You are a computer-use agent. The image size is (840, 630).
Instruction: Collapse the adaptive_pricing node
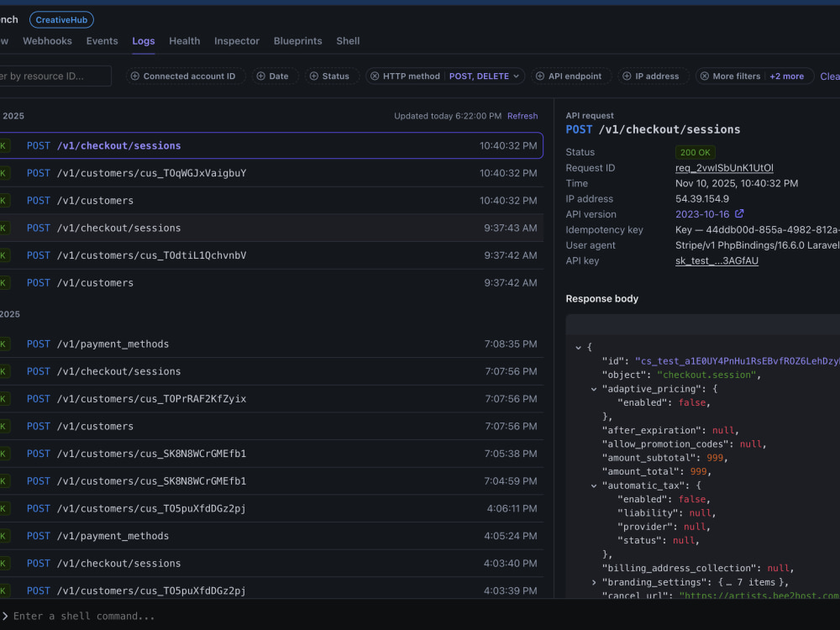pos(594,389)
